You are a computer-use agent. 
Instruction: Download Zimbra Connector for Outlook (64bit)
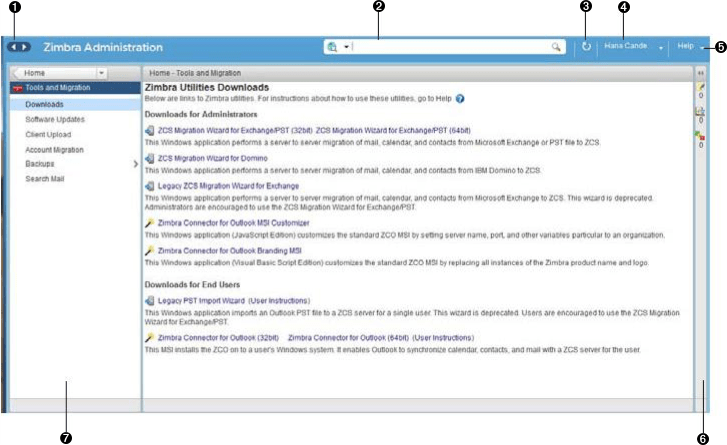click(x=349, y=338)
